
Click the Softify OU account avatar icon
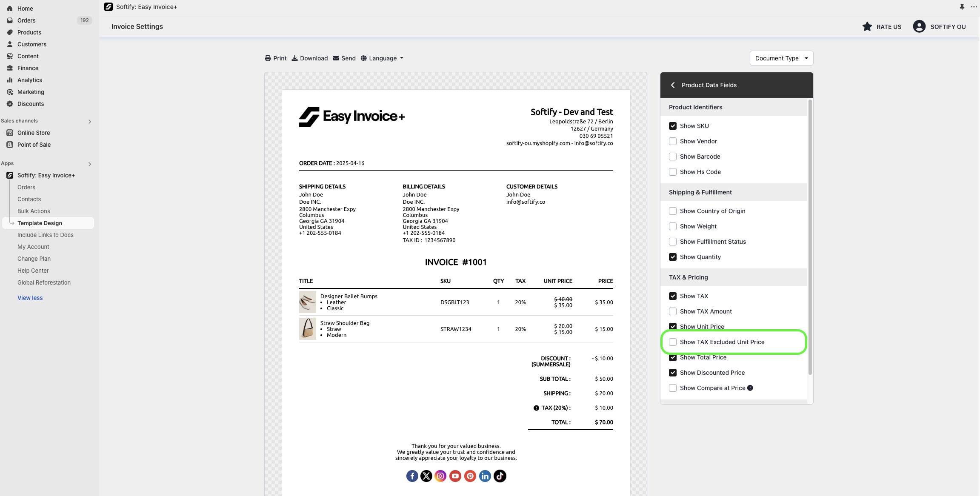[x=919, y=26]
